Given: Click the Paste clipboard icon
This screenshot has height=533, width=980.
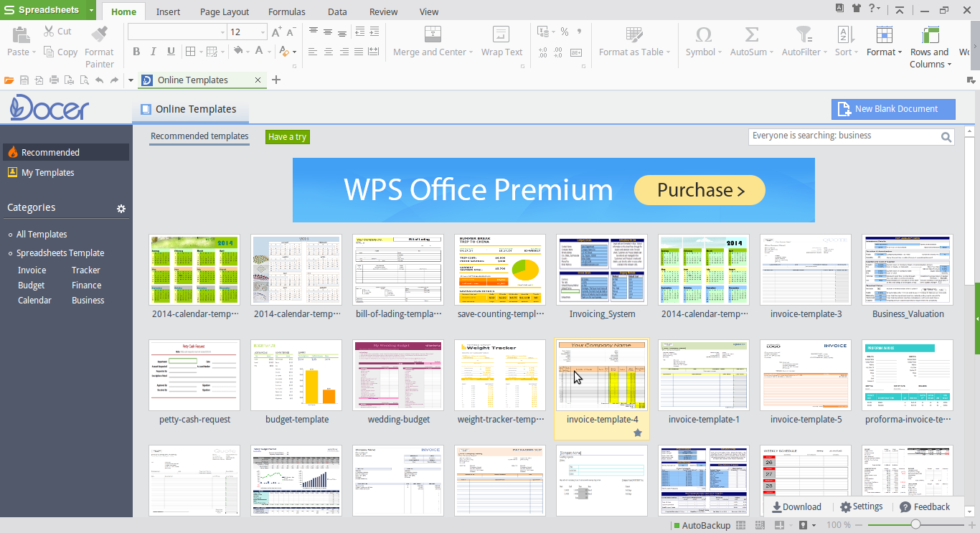Looking at the screenshot, I should coord(20,34).
